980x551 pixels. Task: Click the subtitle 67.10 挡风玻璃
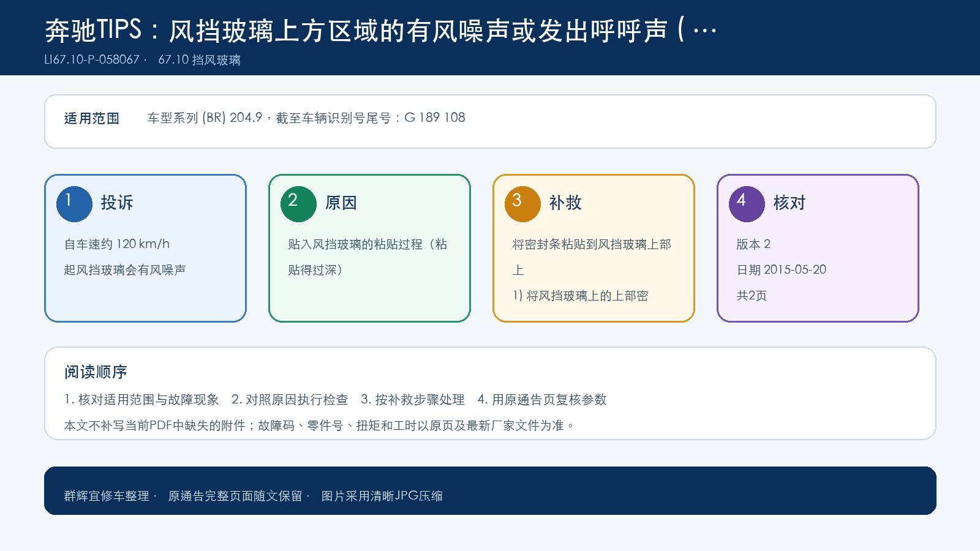199,60
